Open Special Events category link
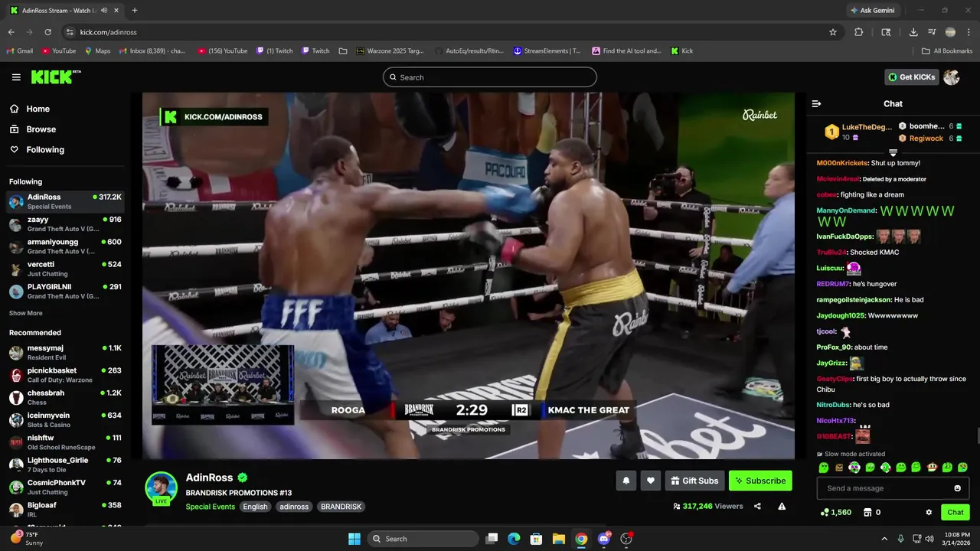Screen dimensions: 980x551 coord(211,507)
